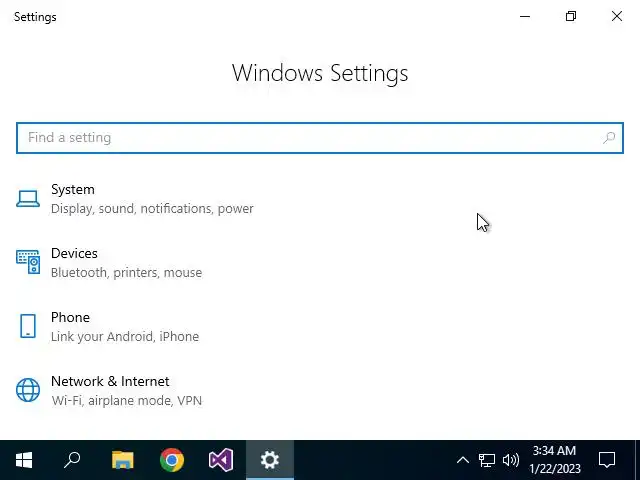Viewport: 640px width, 480px height.
Task: Open the volume speaker tray icon
Action: coord(511,460)
